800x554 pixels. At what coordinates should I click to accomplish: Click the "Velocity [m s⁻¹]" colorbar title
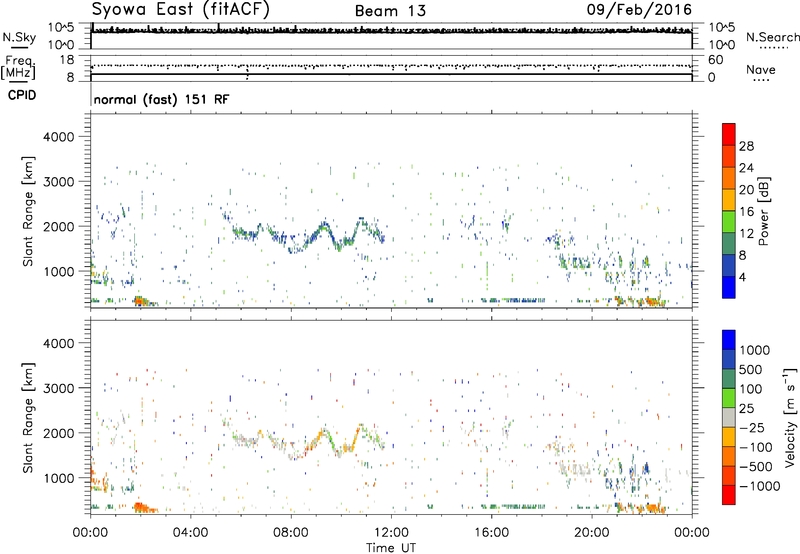tap(790, 417)
